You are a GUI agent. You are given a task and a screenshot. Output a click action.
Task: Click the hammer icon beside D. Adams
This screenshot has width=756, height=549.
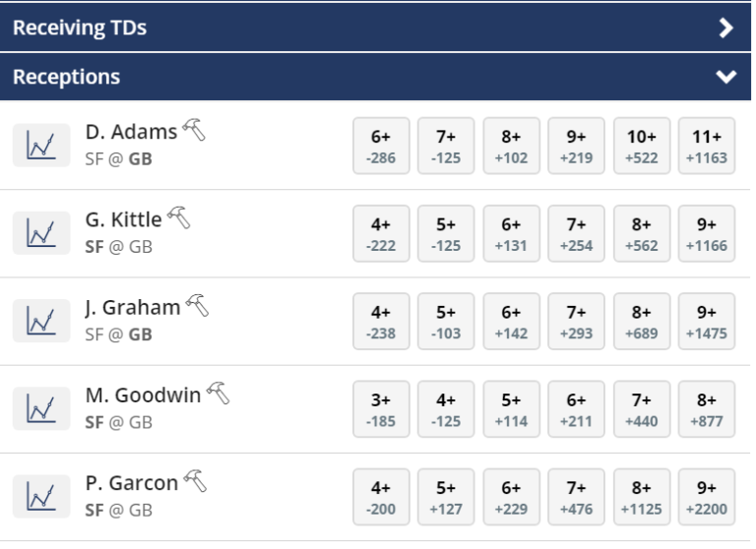tap(194, 130)
